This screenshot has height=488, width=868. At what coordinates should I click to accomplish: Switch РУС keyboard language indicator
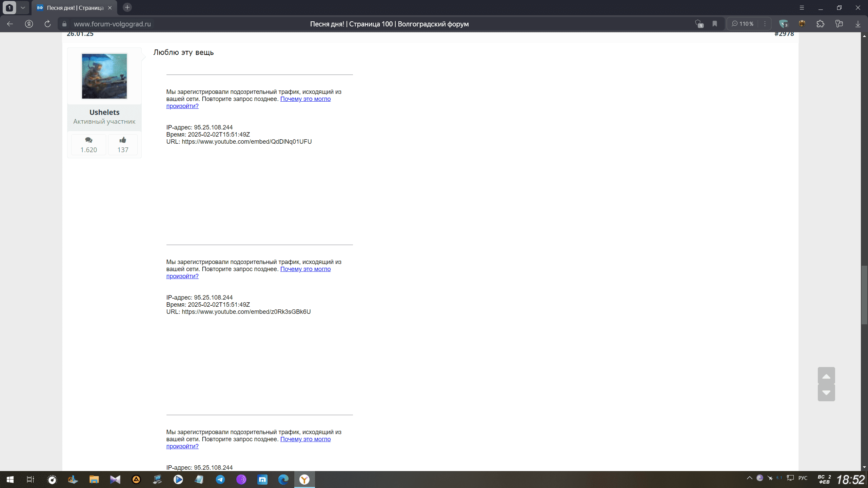coord(803,478)
